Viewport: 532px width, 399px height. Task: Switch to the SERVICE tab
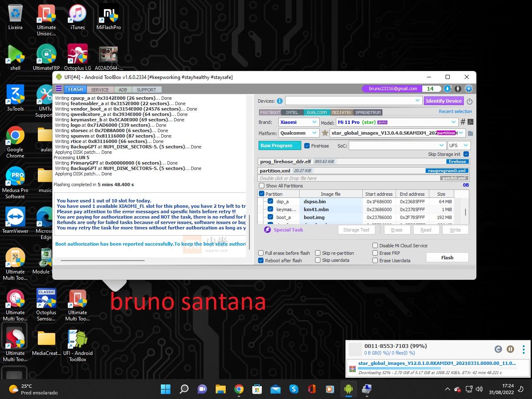pos(100,89)
